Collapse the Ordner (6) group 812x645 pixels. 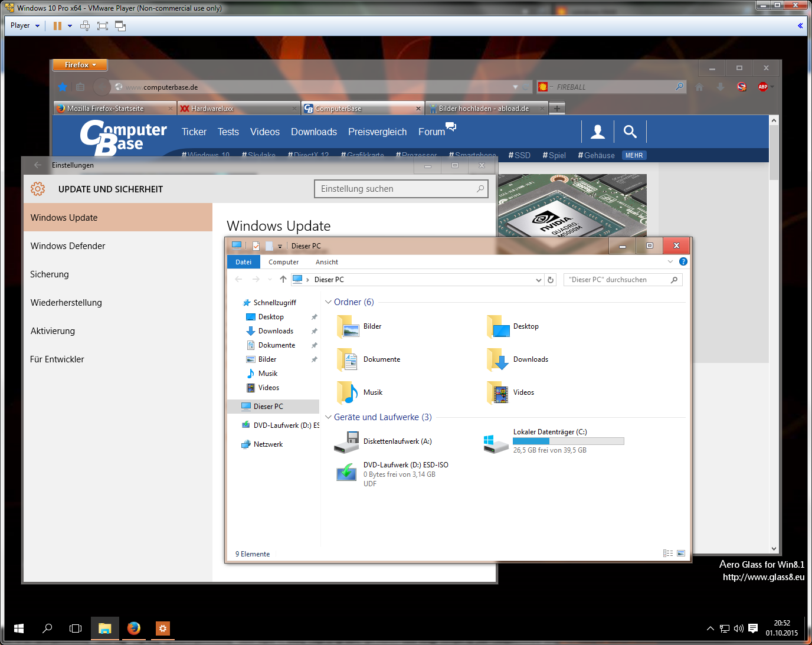pyautogui.click(x=329, y=302)
